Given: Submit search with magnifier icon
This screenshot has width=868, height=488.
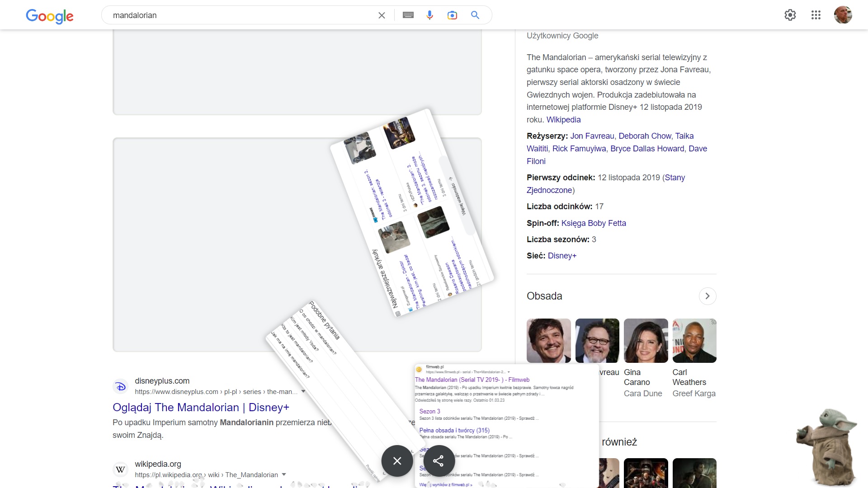Looking at the screenshot, I should (475, 15).
